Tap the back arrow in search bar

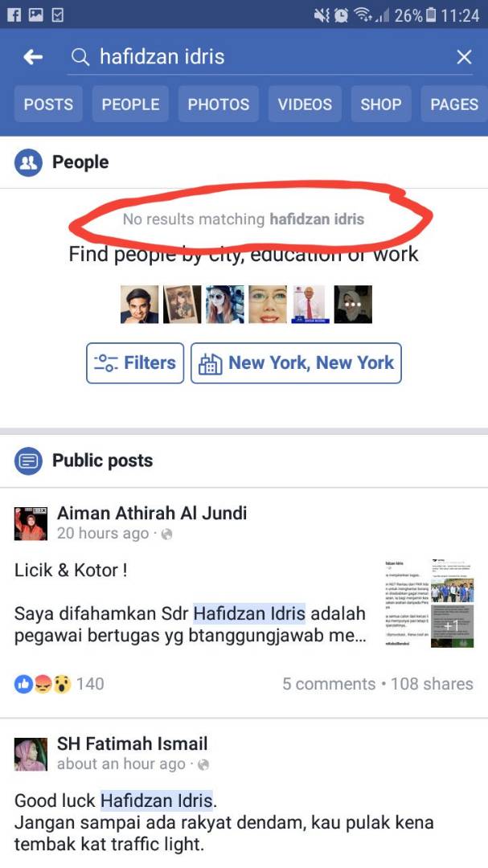(33, 56)
